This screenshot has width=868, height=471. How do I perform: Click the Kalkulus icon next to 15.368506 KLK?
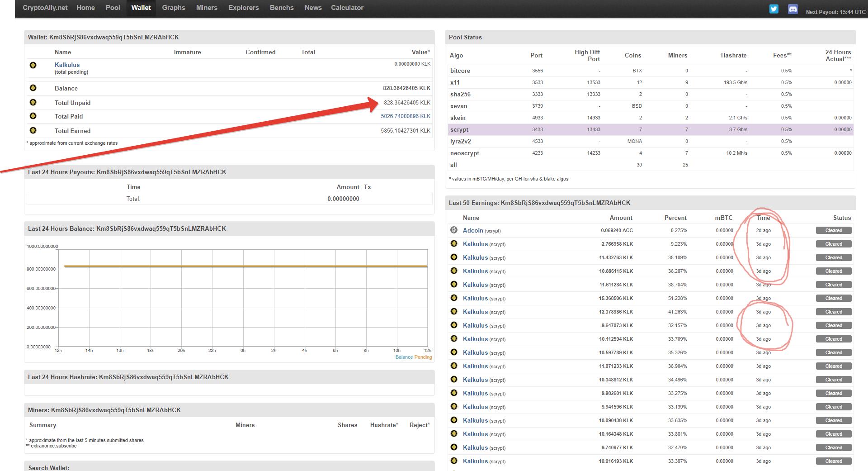click(454, 298)
